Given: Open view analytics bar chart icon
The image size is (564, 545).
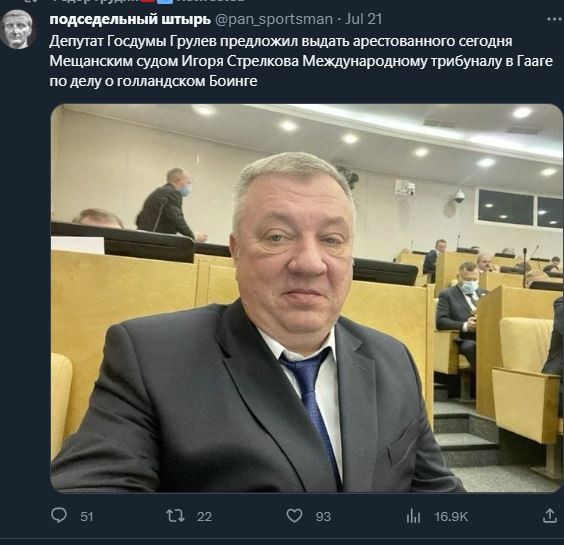Looking at the screenshot, I should [413, 517].
